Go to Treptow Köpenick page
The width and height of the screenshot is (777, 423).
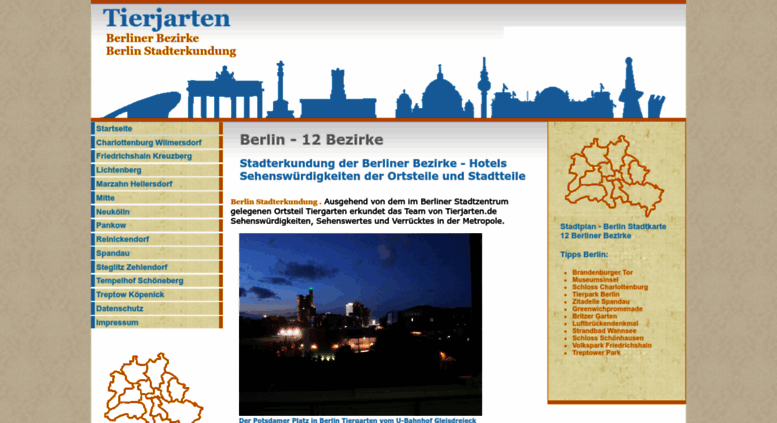point(157,294)
